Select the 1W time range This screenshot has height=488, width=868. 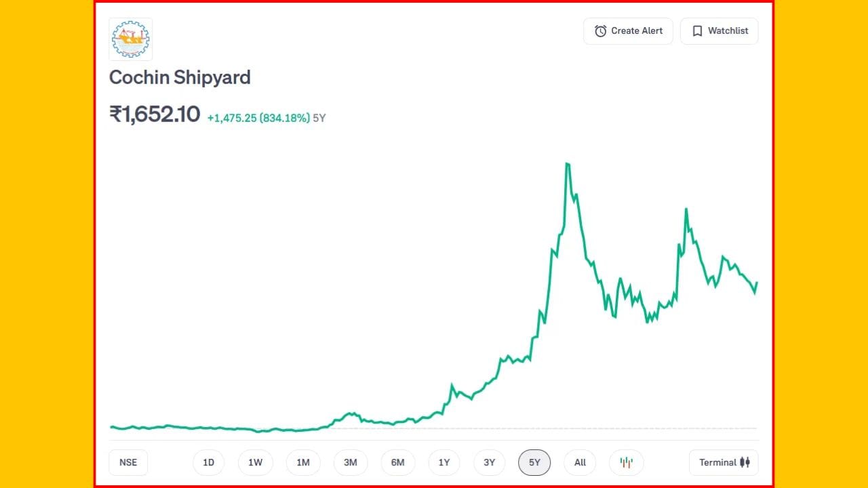click(x=255, y=463)
